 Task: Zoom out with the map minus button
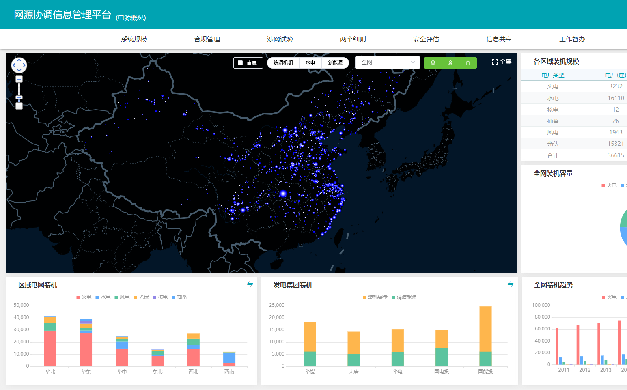(x=19, y=106)
